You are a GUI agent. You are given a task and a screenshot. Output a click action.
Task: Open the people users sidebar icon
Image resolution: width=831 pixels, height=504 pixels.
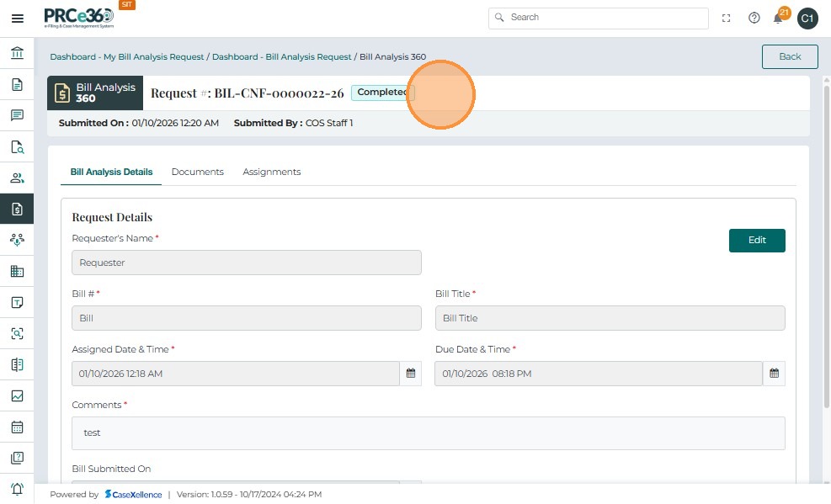pyautogui.click(x=17, y=178)
